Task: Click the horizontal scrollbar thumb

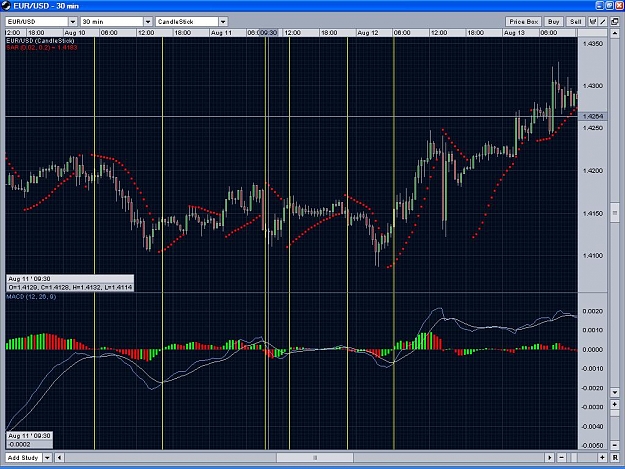Action: (x=315, y=457)
